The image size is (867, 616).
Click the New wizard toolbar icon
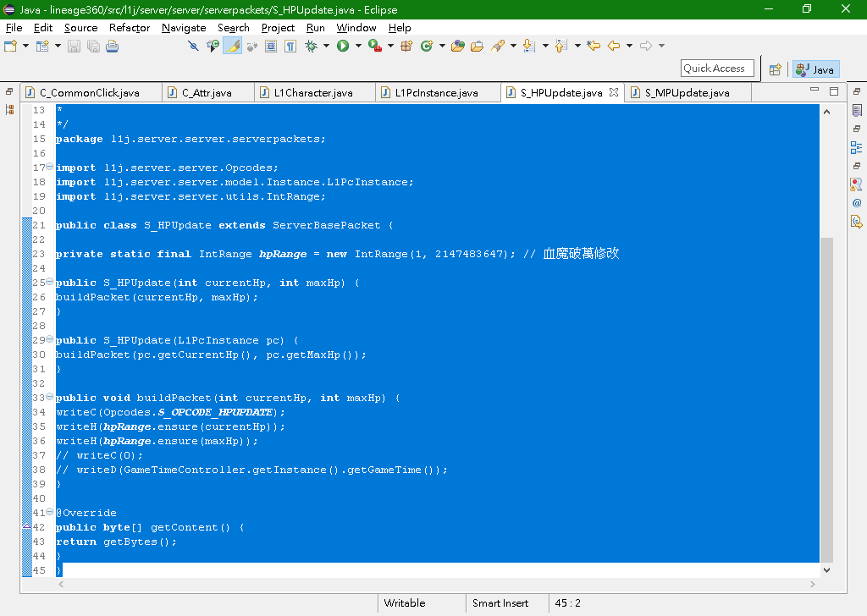[x=10, y=46]
